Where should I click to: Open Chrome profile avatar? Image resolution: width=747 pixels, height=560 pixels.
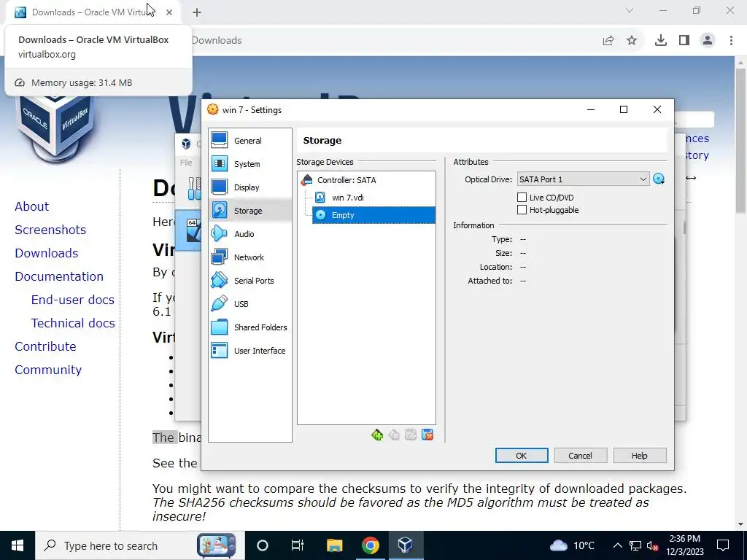pos(708,41)
